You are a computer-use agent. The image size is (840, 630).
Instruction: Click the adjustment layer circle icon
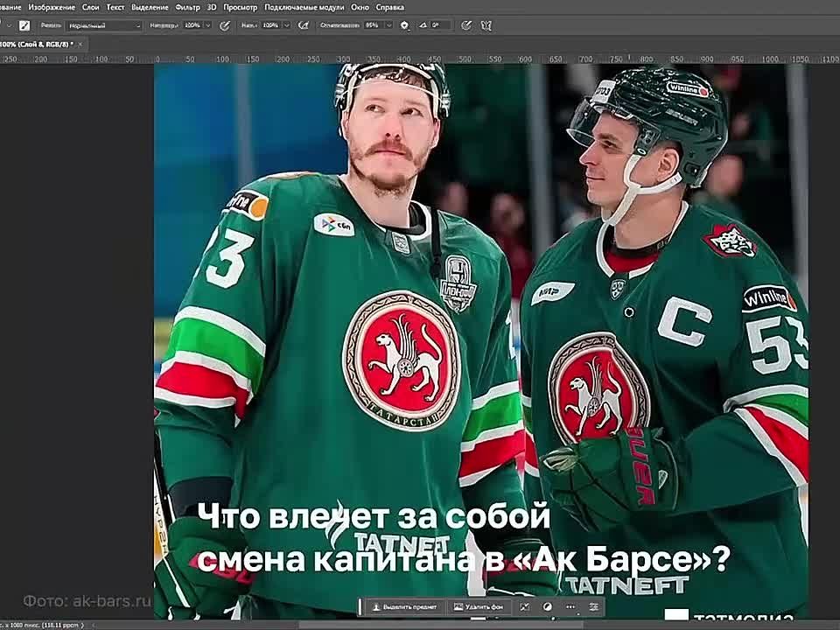[547, 607]
